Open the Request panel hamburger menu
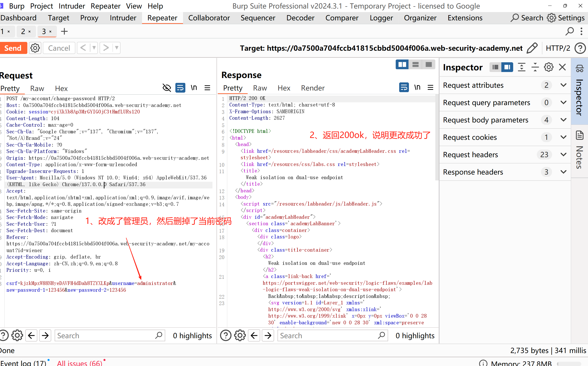The height and width of the screenshot is (366, 588). coord(207,88)
